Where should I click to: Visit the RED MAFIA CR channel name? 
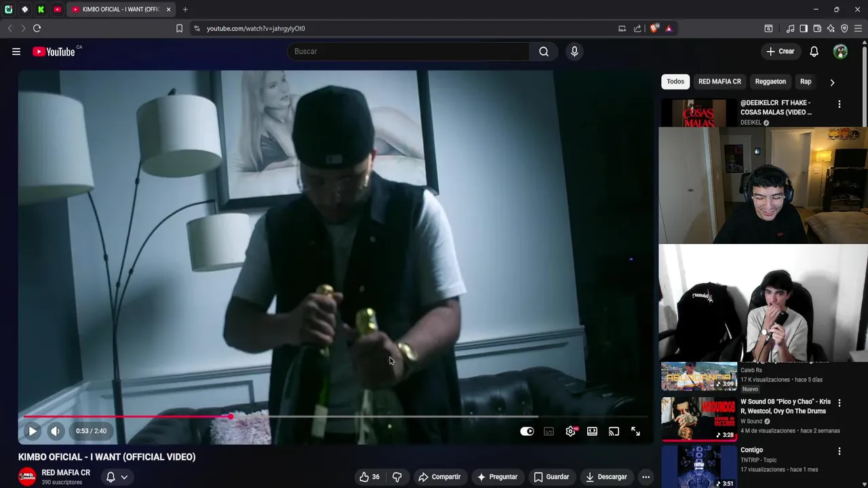66,473
